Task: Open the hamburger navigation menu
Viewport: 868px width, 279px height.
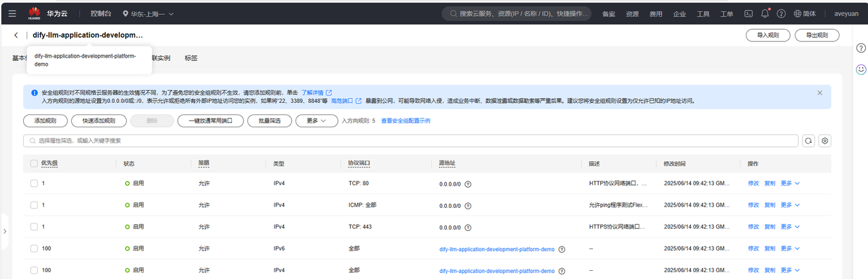Action: tap(12, 14)
